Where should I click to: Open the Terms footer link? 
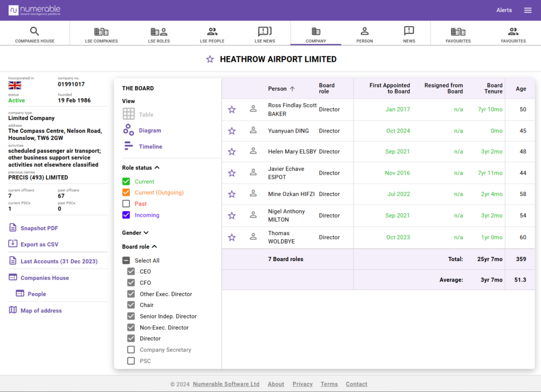pos(329,384)
